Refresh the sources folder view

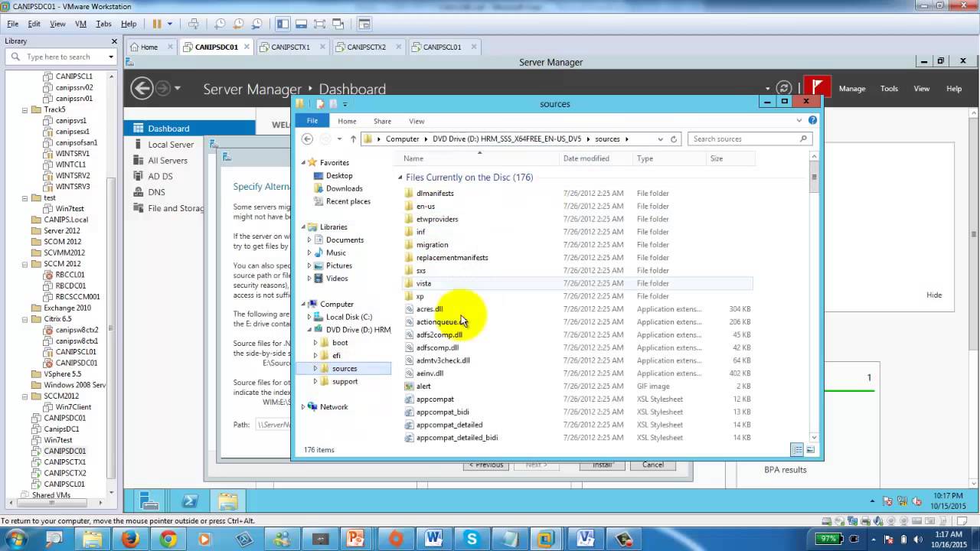coord(674,139)
